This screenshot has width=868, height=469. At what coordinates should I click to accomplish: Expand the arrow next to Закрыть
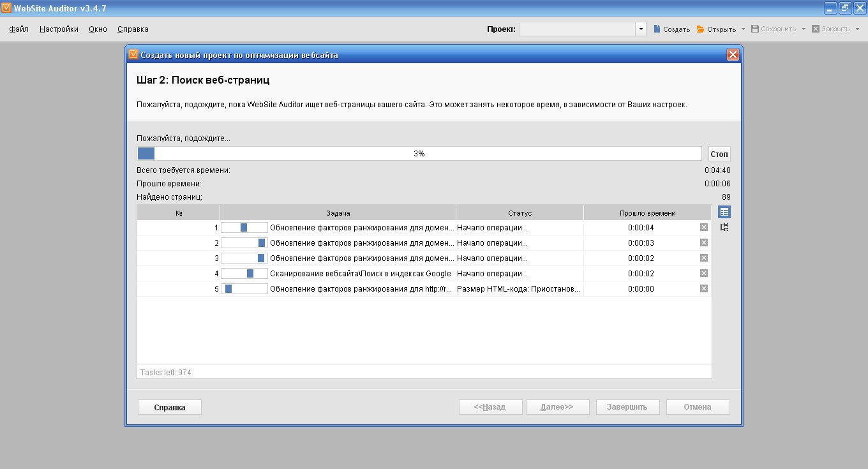point(857,29)
